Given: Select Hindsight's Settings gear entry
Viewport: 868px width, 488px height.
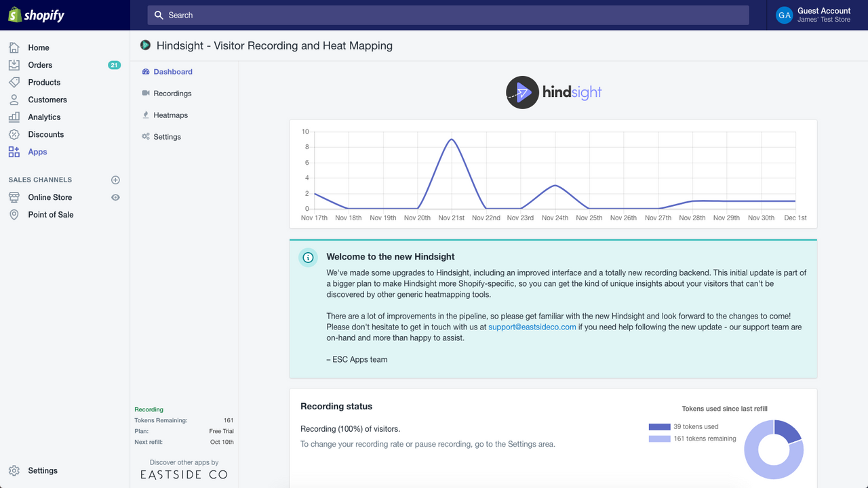Looking at the screenshot, I should tap(167, 136).
